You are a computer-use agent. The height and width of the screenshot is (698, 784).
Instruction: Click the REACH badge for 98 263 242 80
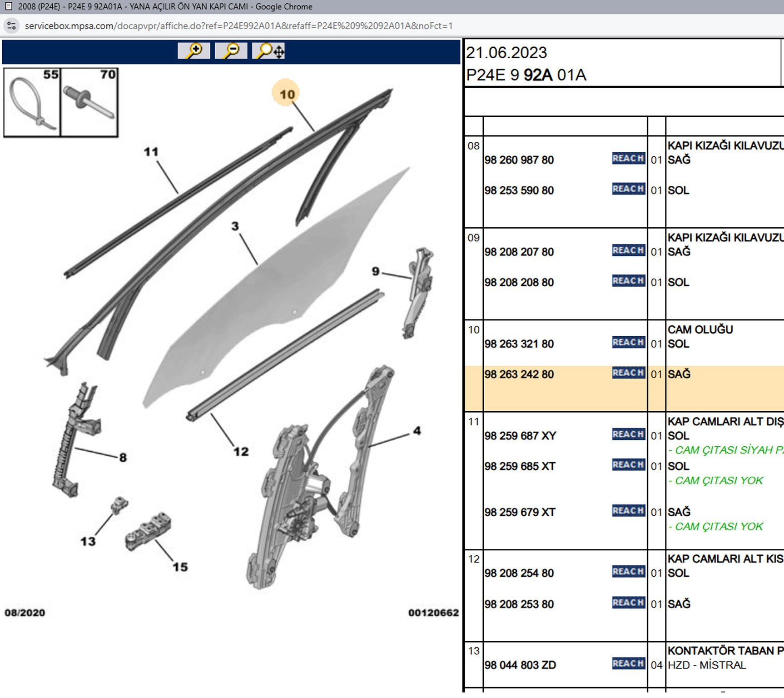tap(628, 373)
